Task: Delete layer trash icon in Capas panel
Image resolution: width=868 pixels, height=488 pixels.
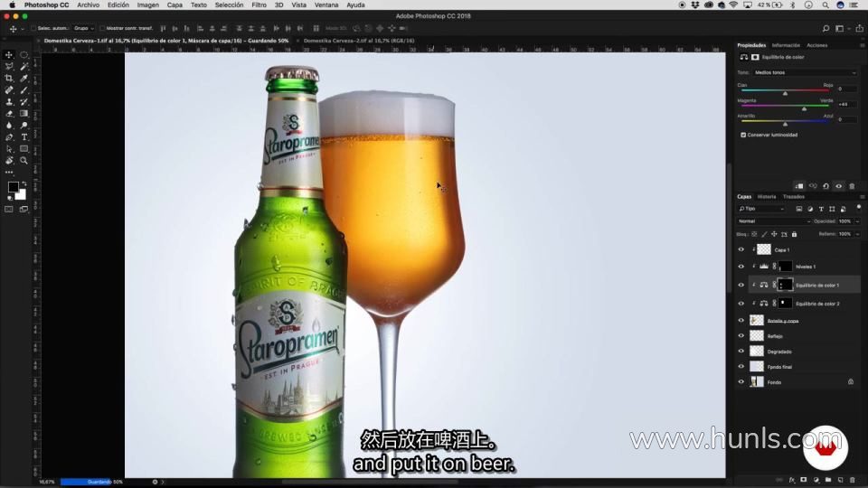Action: point(853,480)
